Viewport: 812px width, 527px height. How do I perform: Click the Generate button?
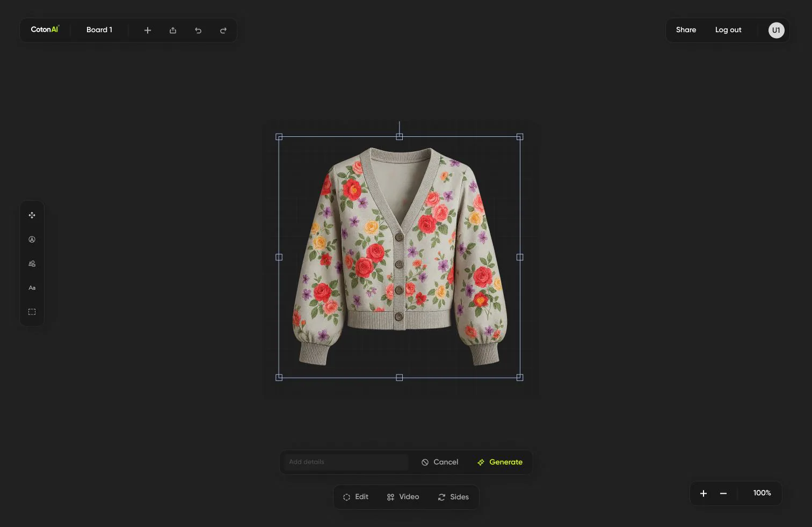500,462
